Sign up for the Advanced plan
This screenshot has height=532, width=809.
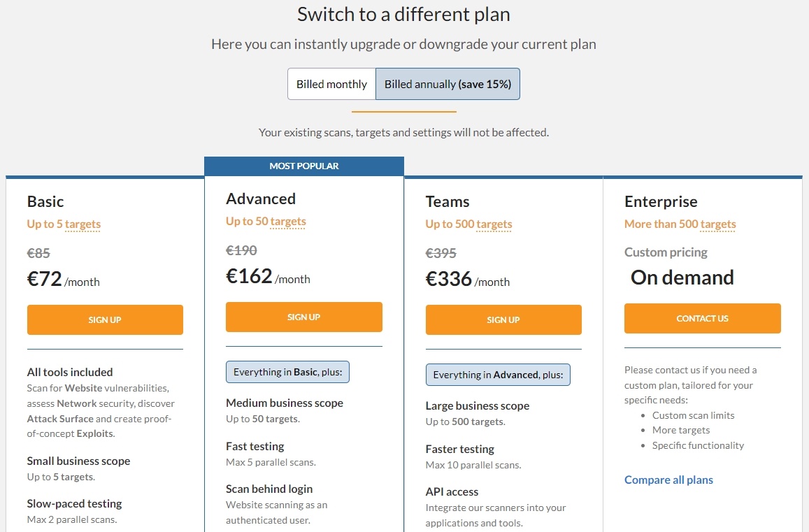tap(303, 317)
